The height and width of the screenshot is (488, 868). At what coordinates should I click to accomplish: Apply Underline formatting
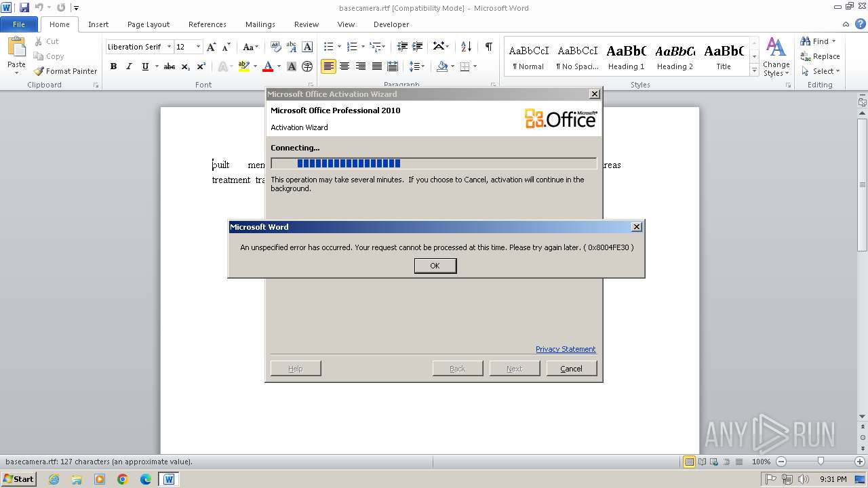pos(145,66)
